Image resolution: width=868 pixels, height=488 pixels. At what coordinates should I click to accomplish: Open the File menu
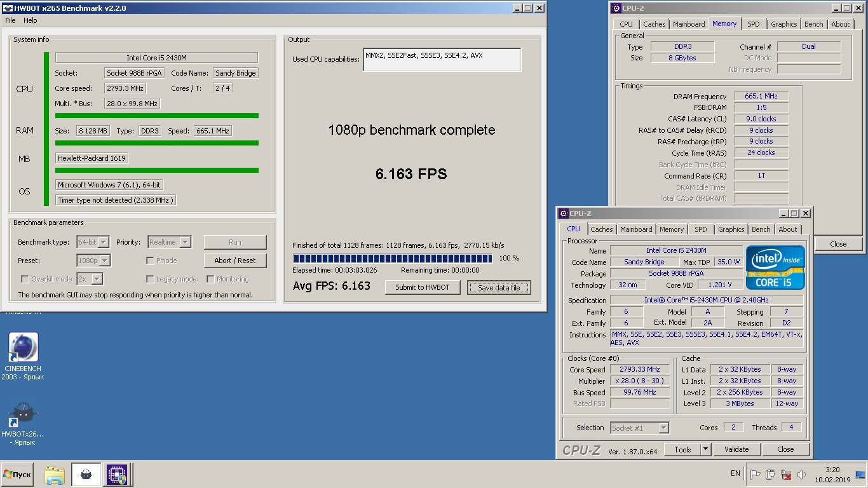point(10,20)
